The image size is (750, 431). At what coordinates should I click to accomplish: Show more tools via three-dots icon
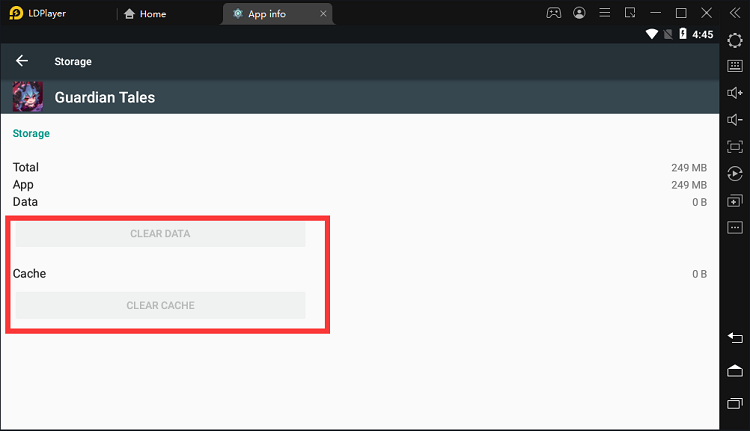(x=735, y=228)
